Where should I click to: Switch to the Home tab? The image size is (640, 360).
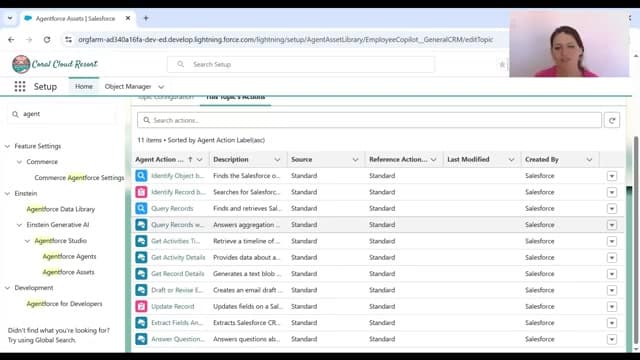point(84,87)
